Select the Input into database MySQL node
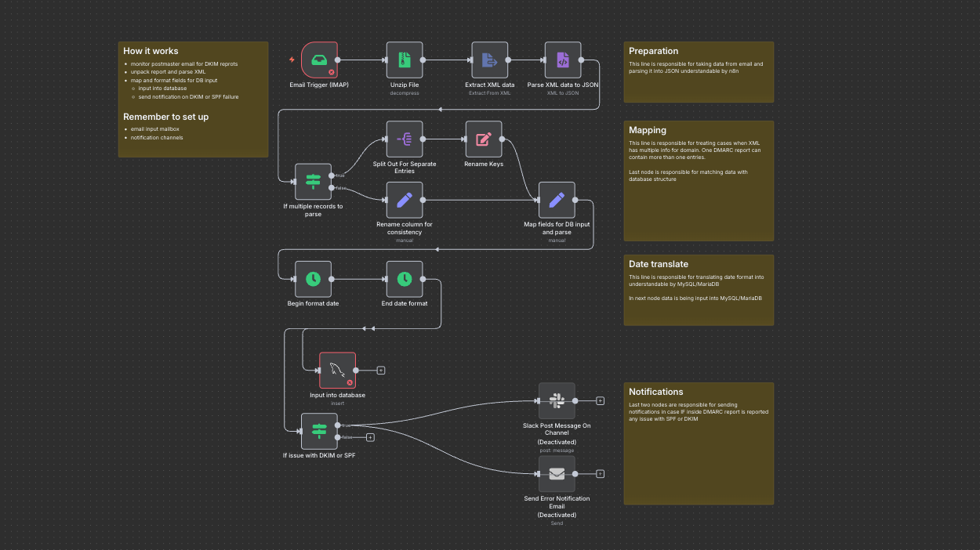The image size is (980, 550). pos(337,371)
